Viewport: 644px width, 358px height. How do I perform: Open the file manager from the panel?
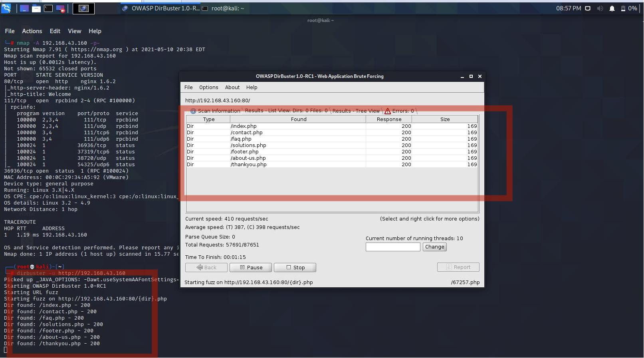pyautogui.click(x=36, y=8)
